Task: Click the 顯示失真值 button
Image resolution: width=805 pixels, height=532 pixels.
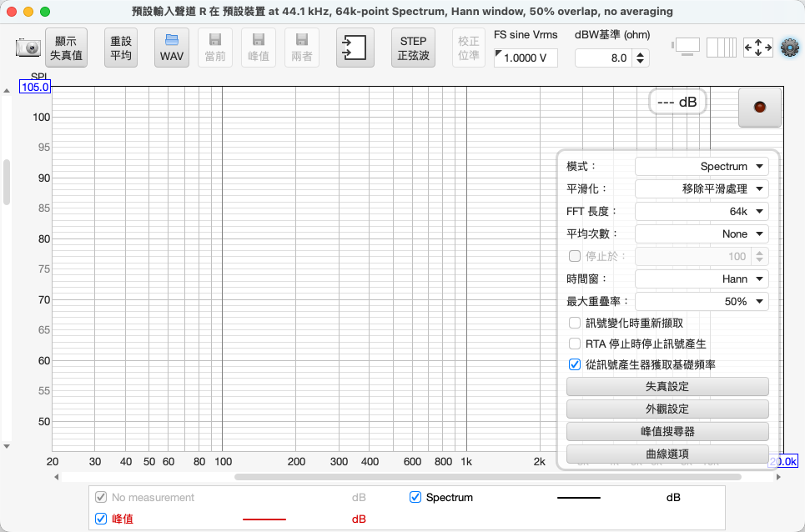Action: pos(66,48)
